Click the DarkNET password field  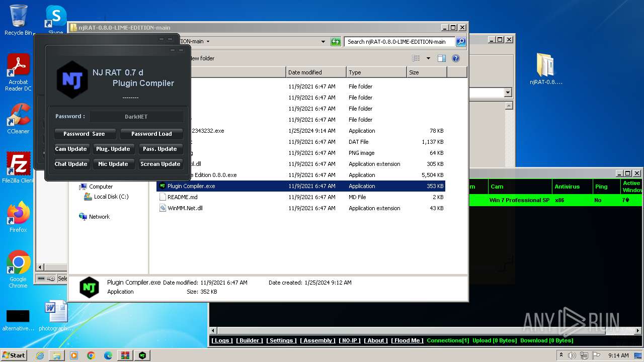click(x=136, y=117)
